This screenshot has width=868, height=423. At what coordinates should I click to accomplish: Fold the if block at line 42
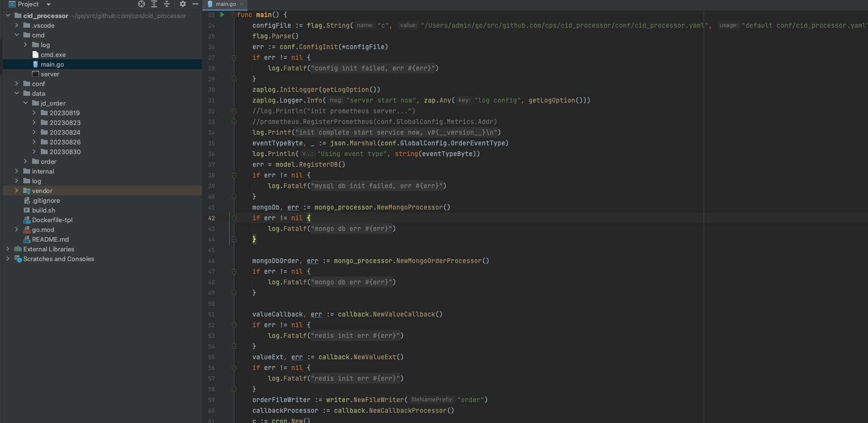point(234,218)
